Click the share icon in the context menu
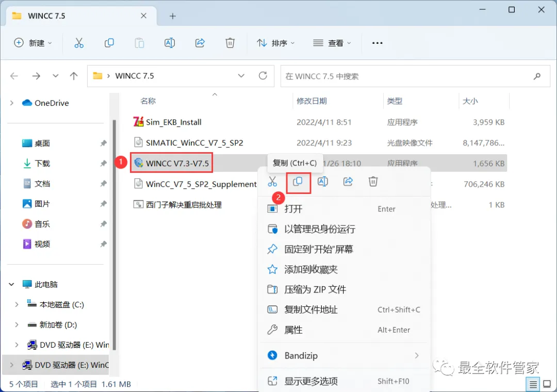Viewport: 557px width, 392px height. click(348, 182)
